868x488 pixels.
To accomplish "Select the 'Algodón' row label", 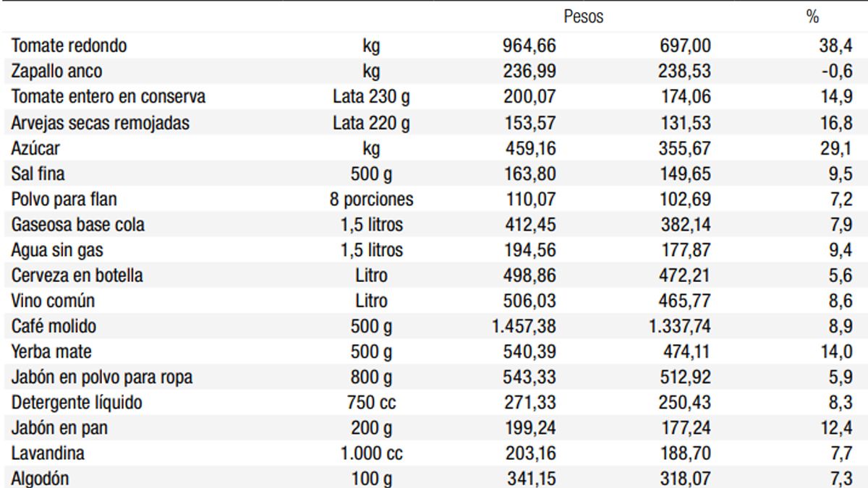I will coord(41,479).
